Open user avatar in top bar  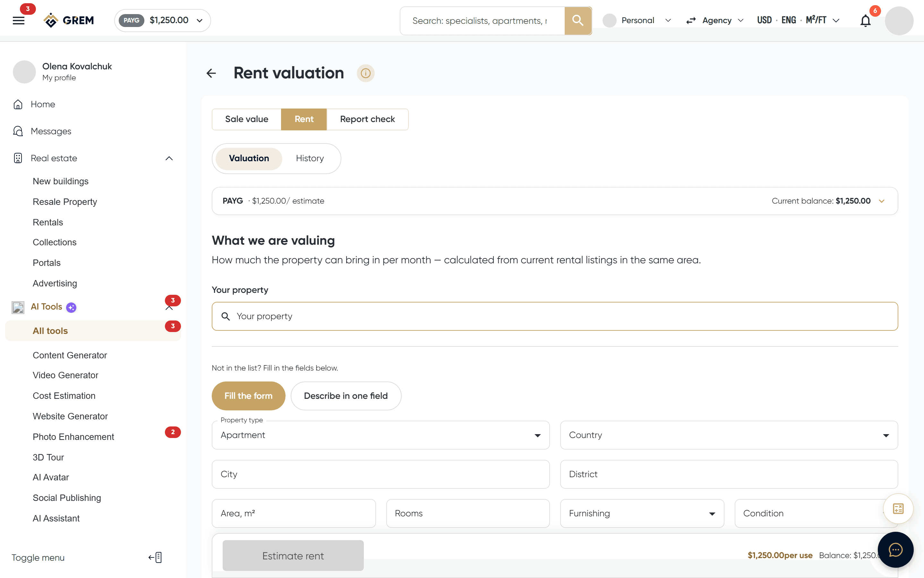(x=899, y=21)
